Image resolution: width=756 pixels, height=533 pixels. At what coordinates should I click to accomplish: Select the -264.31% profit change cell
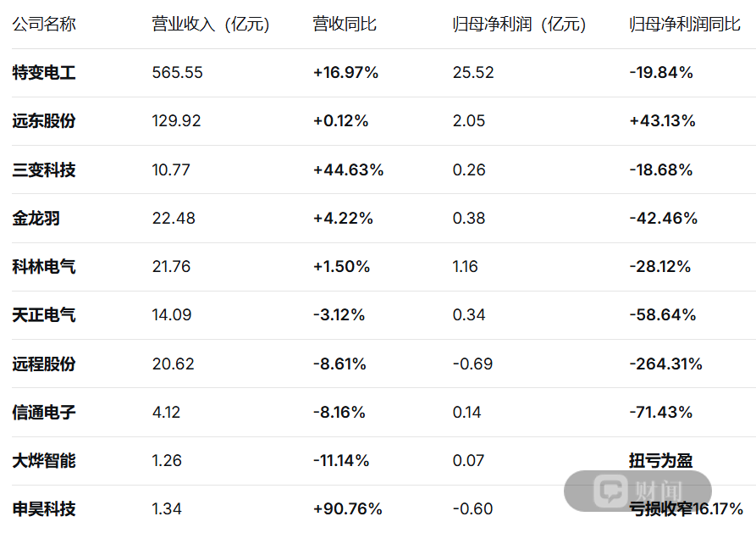(x=665, y=364)
